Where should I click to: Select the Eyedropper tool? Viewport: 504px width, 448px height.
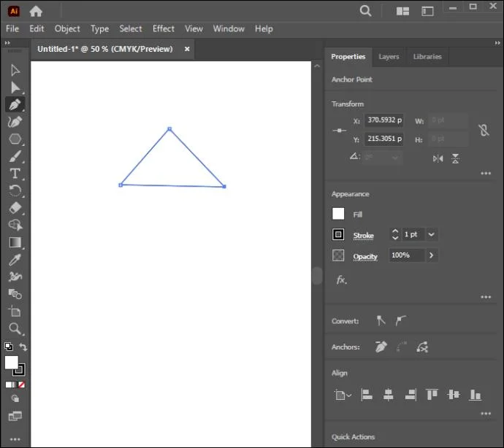click(x=15, y=260)
